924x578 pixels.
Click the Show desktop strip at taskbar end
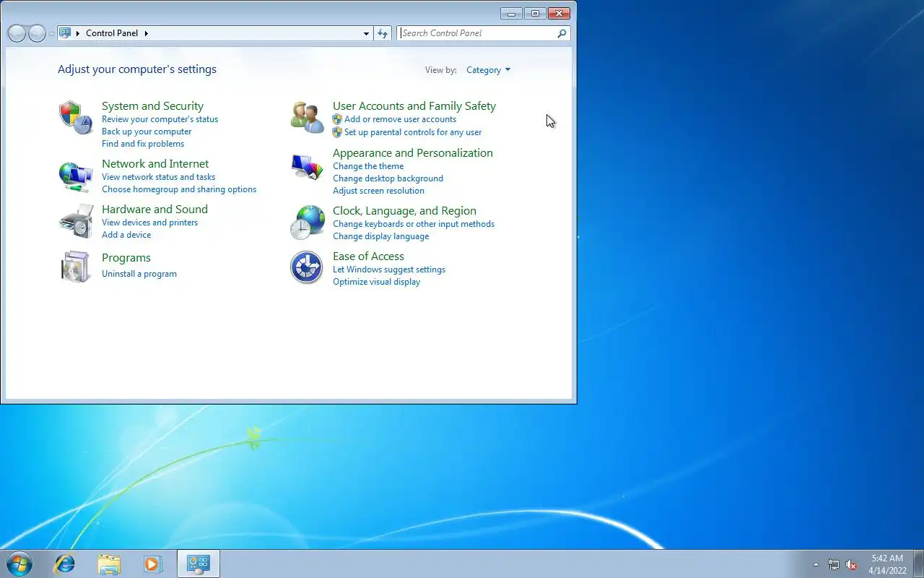tap(918, 564)
